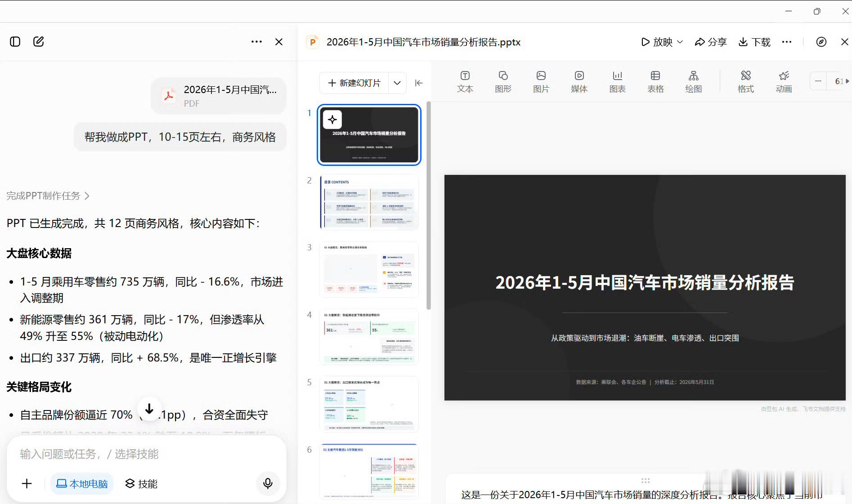
Task: Activate microphone voice input
Action: click(x=268, y=483)
